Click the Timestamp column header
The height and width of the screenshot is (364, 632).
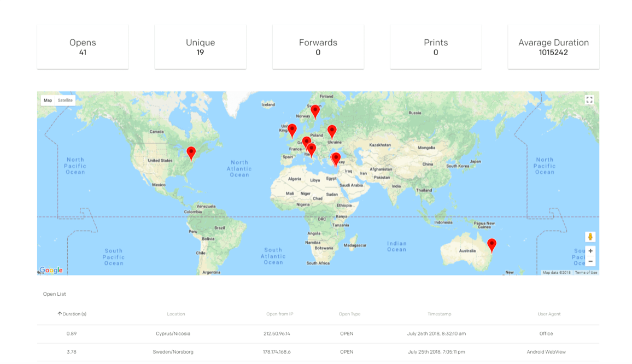pyautogui.click(x=439, y=314)
